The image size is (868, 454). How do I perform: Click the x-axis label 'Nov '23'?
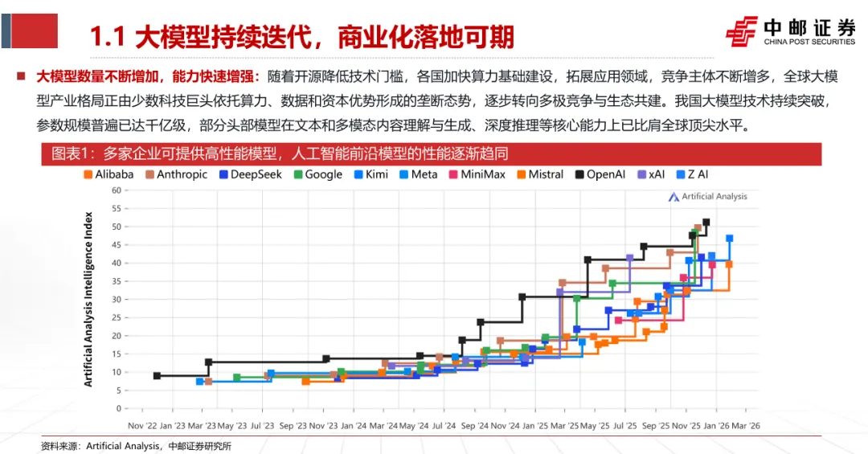(323, 426)
